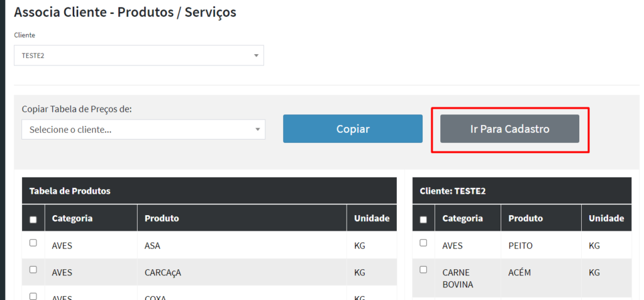Expand the 'Selecione o cliente...' price table dropdown
Screen dimensions: 644x300
(143, 130)
